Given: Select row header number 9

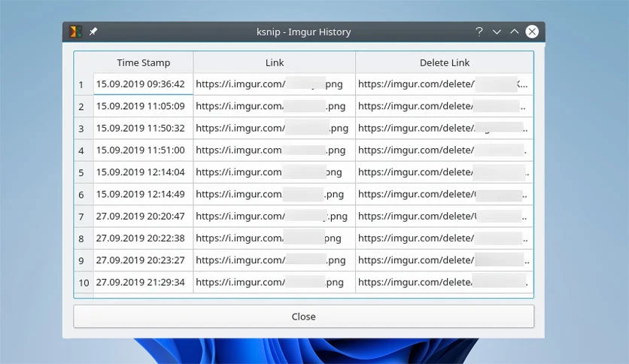Looking at the screenshot, I should click(84, 260).
